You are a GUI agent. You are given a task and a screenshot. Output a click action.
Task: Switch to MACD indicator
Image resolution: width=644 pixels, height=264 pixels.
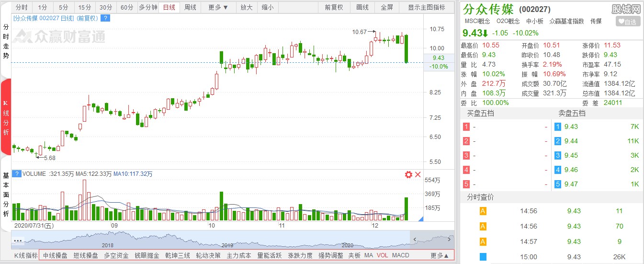pyautogui.click(x=401, y=255)
